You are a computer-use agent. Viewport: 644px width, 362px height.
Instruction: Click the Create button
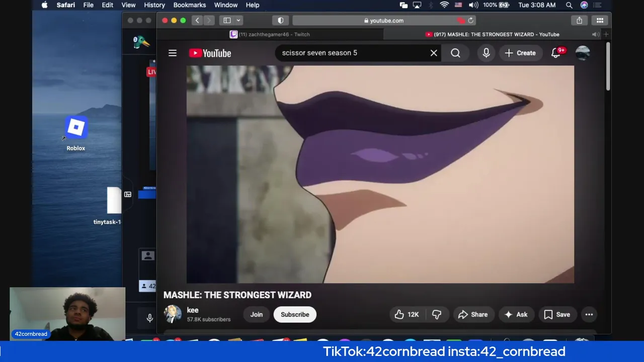click(x=520, y=53)
